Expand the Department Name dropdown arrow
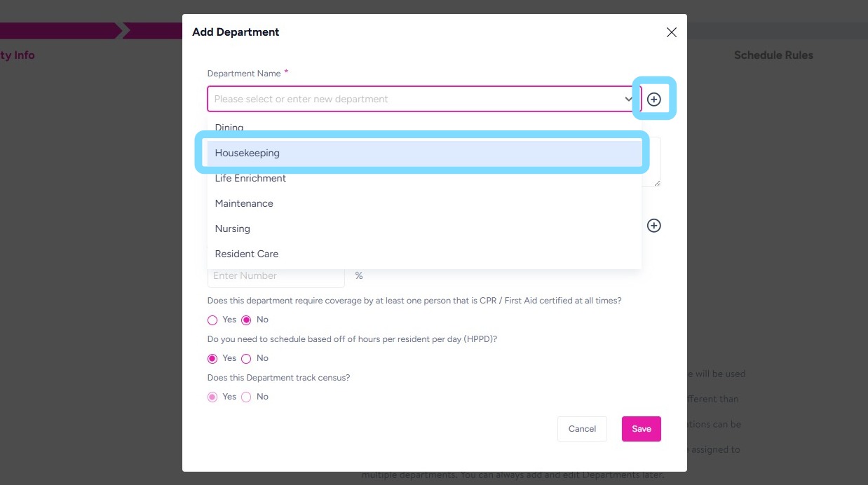 pyautogui.click(x=628, y=100)
